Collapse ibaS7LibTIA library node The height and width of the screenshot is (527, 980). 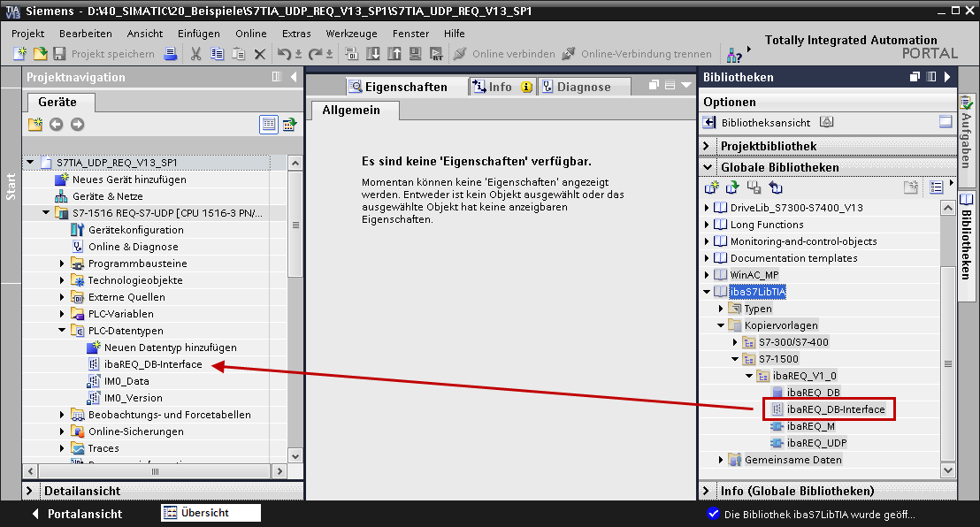coord(707,292)
